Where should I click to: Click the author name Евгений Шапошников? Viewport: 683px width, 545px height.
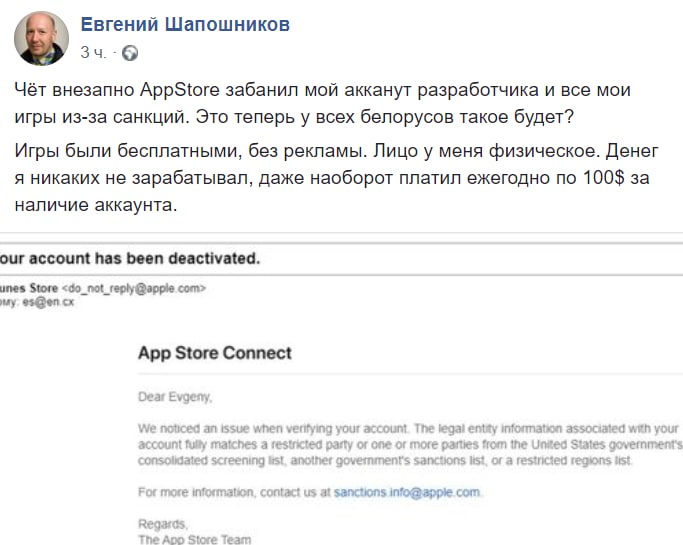point(185,24)
